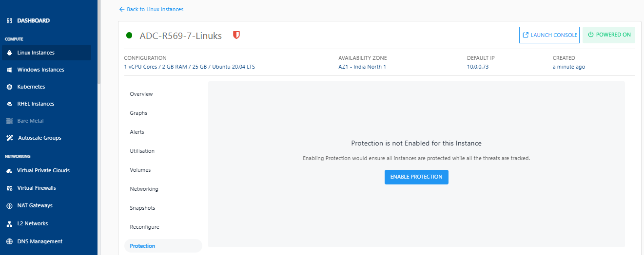The image size is (644, 255).
Task: Click the Dashboard grid icon
Action: click(x=9, y=21)
